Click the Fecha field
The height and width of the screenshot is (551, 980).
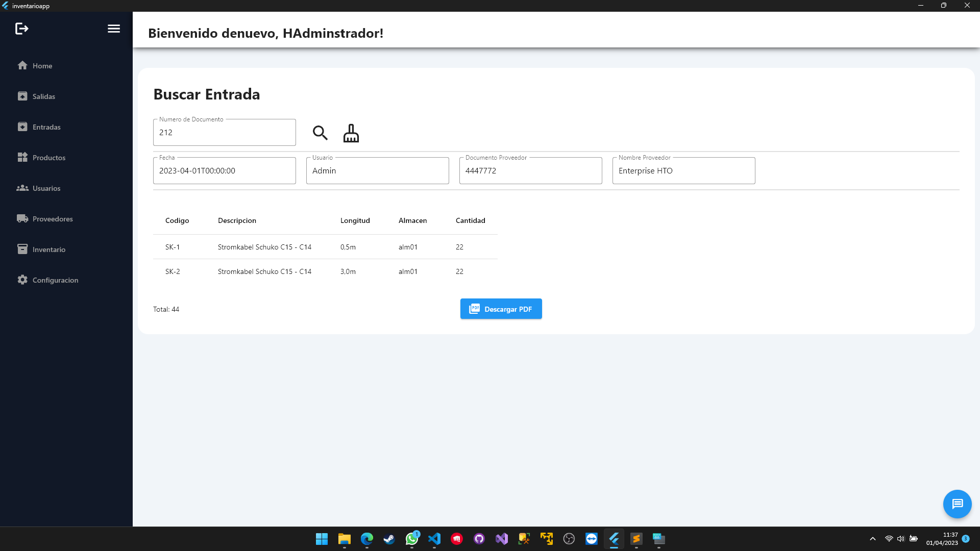[225, 170]
